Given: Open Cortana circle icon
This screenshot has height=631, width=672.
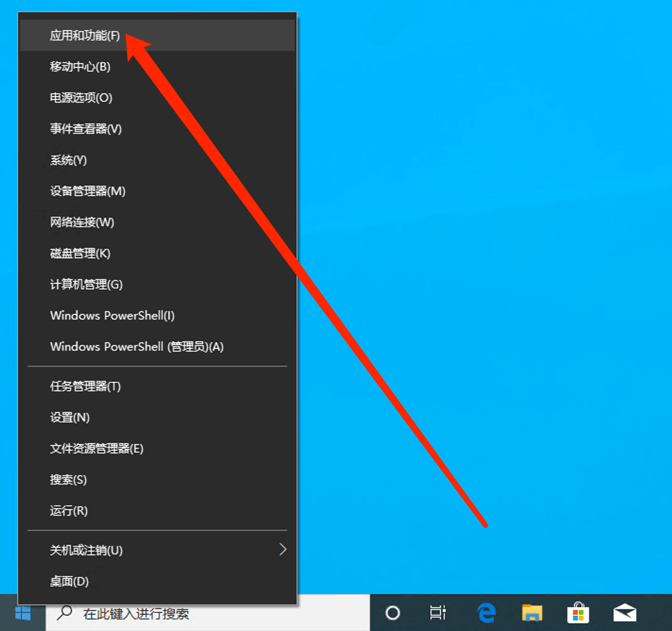Looking at the screenshot, I should (x=393, y=613).
